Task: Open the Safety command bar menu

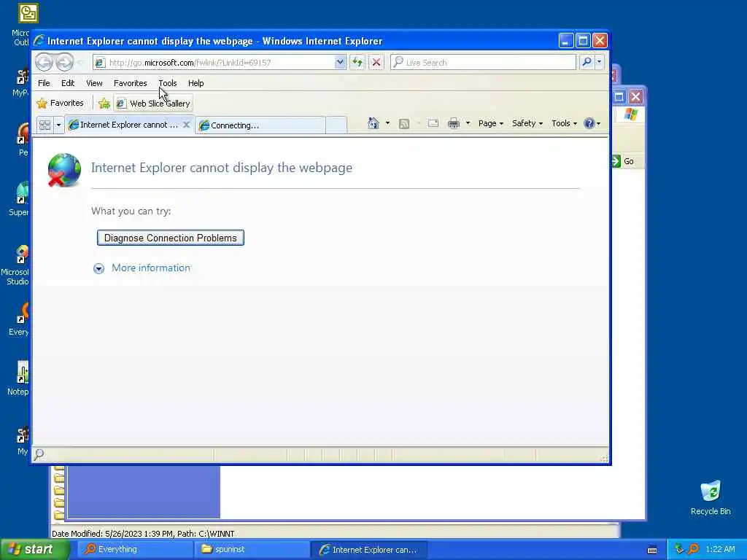Action: (x=527, y=123)
